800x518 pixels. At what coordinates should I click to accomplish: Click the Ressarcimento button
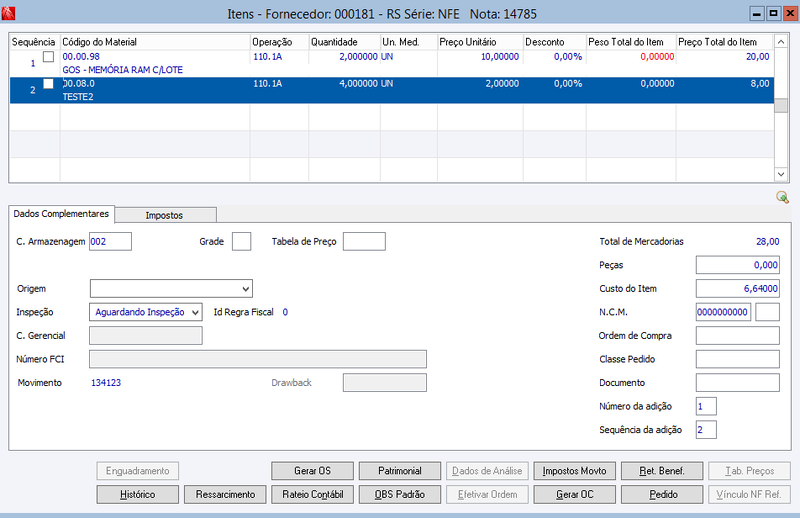tap(225, 494)
